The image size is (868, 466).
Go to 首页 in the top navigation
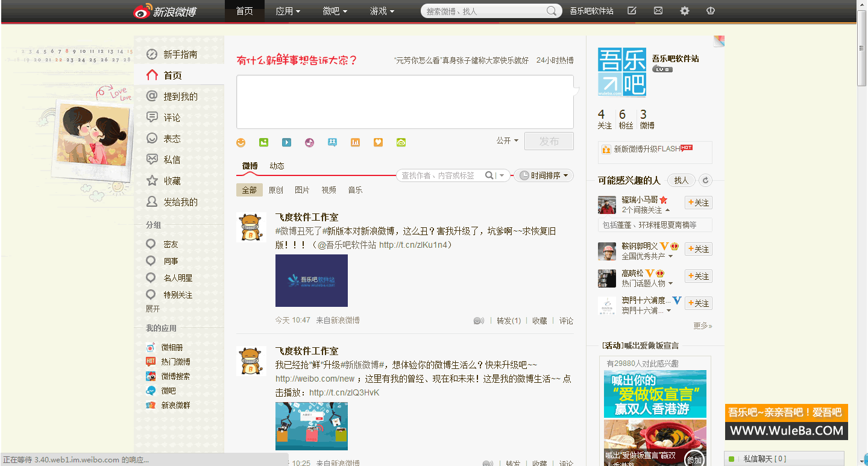245,11
